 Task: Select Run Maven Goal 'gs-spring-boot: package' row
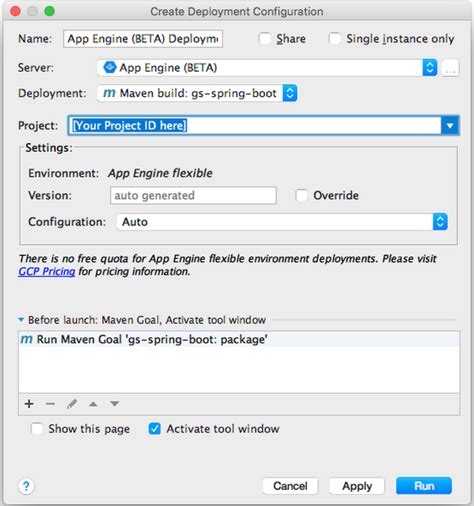pos(239,339)
